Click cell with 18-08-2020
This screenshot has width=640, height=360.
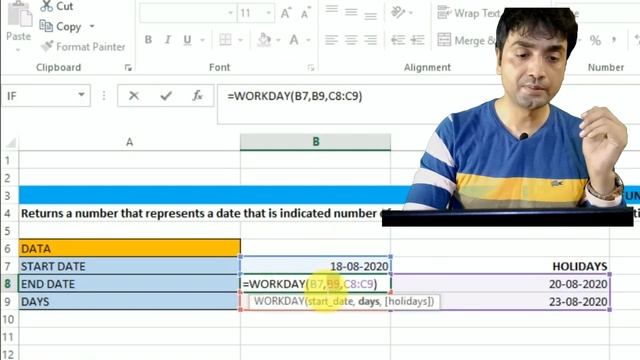(x=316, y=266)
